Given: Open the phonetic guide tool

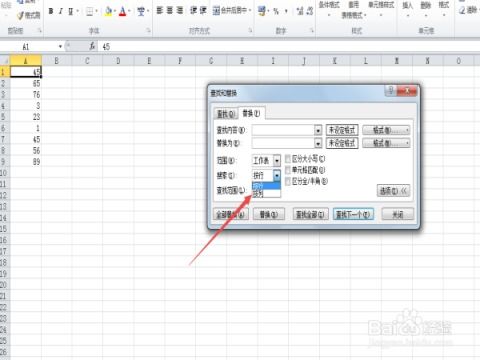Looking at the screenshot, I should [x=141, y=12].
